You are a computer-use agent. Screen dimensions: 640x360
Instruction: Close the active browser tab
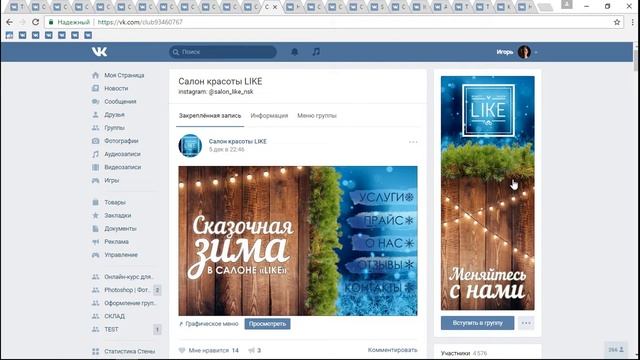[x=275, y=7]
